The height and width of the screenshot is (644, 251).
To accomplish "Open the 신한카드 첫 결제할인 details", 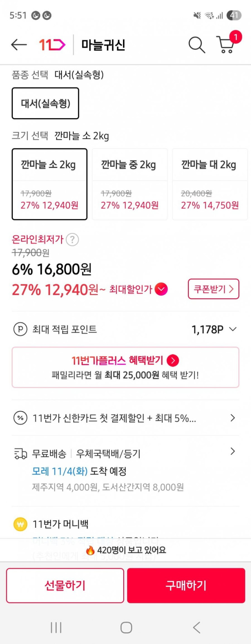I will tap(232, 418).
